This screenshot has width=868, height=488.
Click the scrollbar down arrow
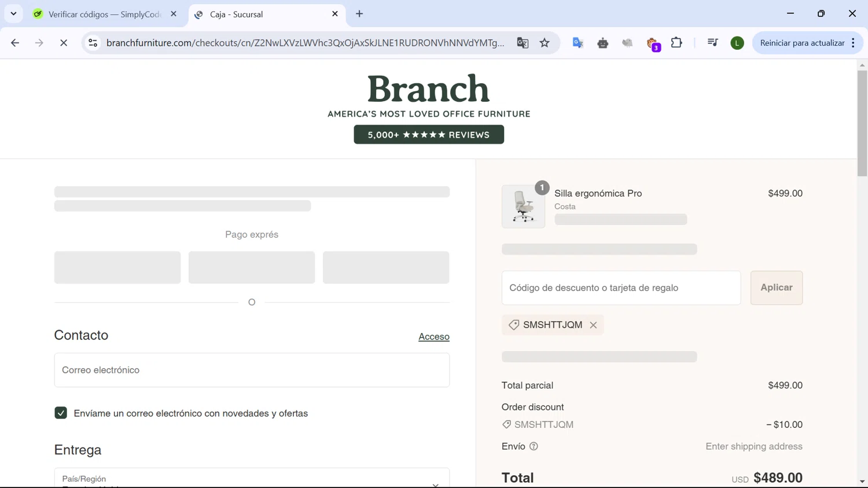862,481
